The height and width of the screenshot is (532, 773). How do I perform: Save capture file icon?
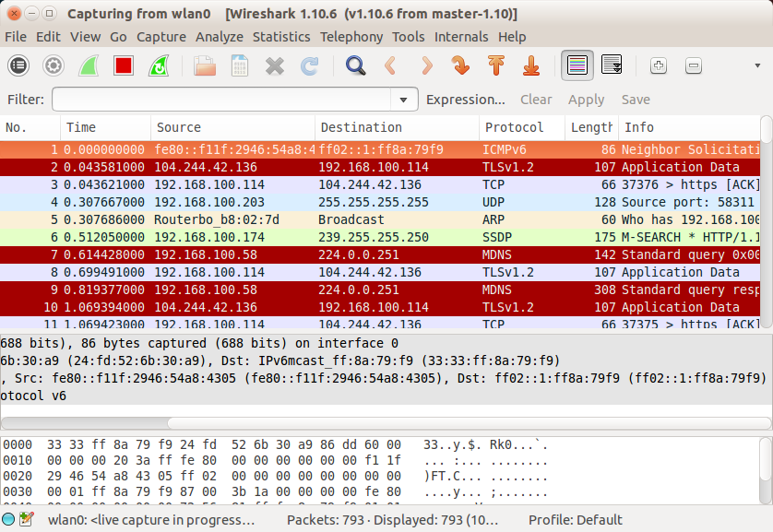coord(240,65)
